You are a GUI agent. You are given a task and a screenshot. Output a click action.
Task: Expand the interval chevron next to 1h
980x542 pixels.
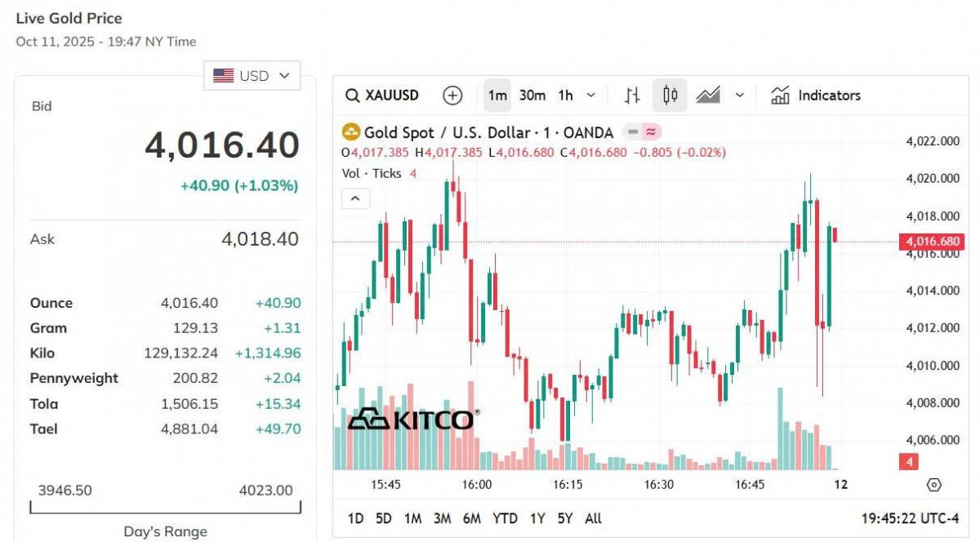tap(590, 96)
